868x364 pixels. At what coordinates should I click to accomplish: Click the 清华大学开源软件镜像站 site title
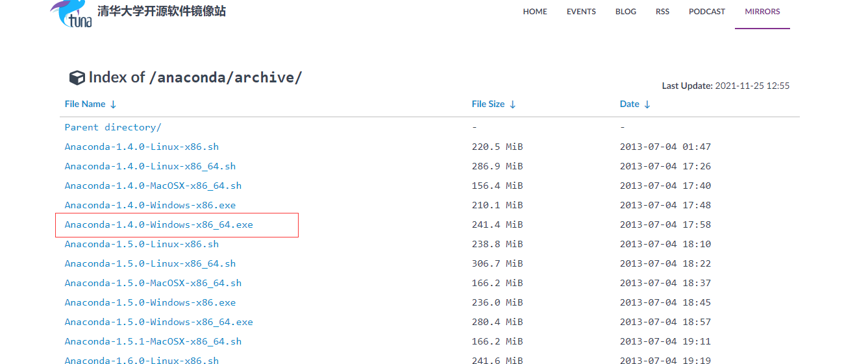[x=162, y=11]
